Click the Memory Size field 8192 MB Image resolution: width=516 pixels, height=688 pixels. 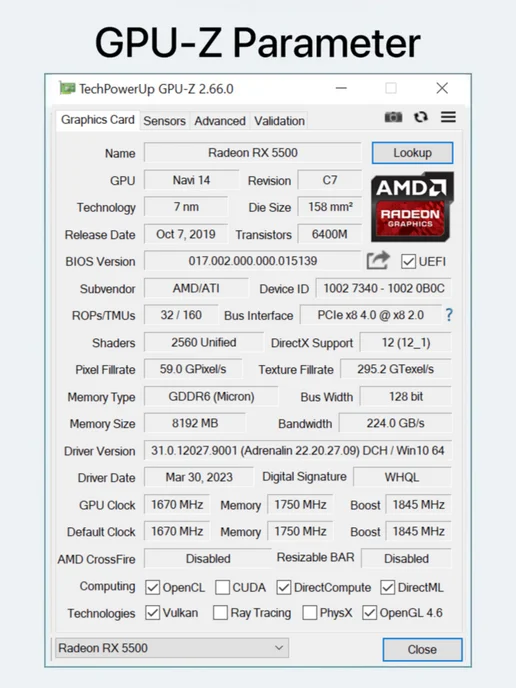tap(195, 423)
